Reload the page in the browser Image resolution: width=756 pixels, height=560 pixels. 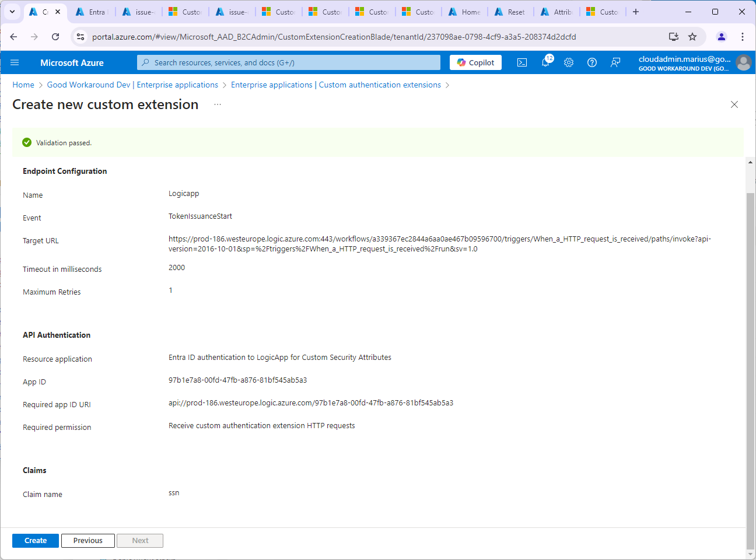point(55,37)
